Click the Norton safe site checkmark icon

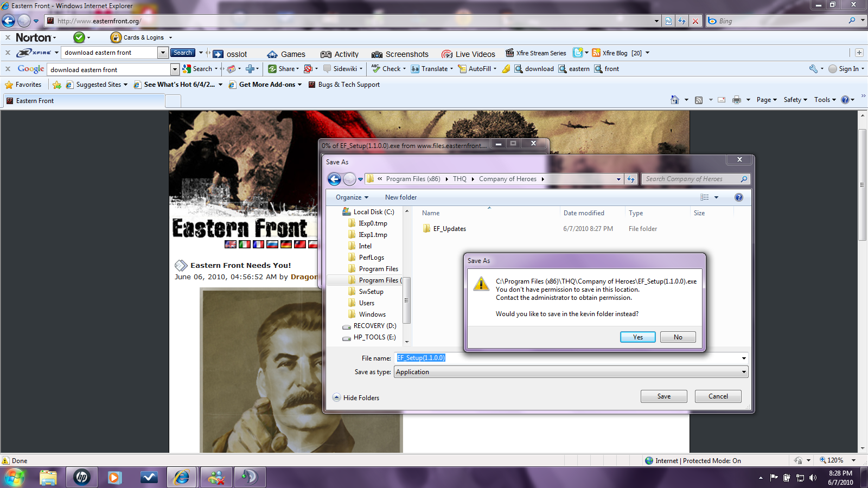pos(79,37)
